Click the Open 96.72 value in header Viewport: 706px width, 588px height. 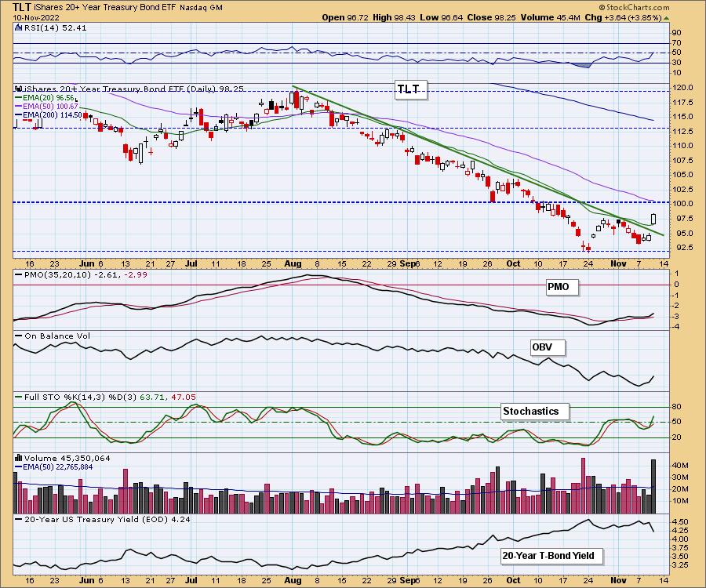[345, 17]
